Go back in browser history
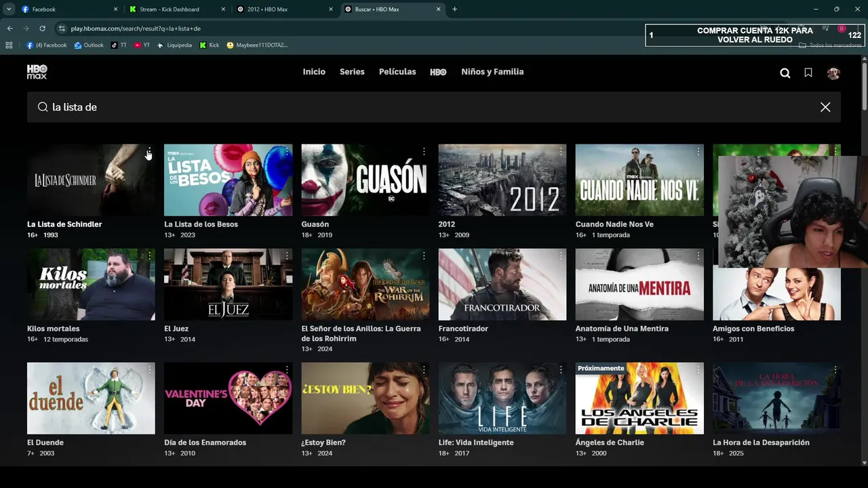The height and width of the screenshot is (488, 868). [9, 28]
